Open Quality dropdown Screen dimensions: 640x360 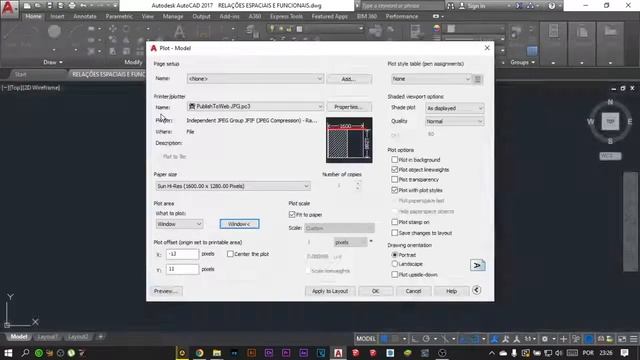[455, 121]
